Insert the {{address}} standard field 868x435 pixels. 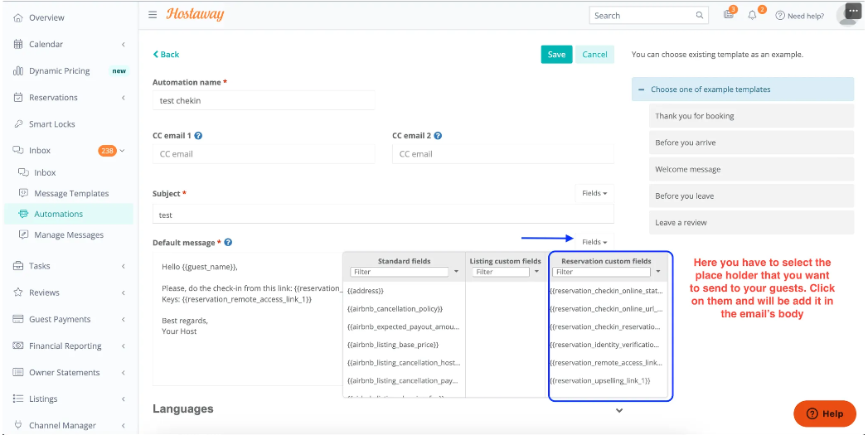tap(366, 291)
